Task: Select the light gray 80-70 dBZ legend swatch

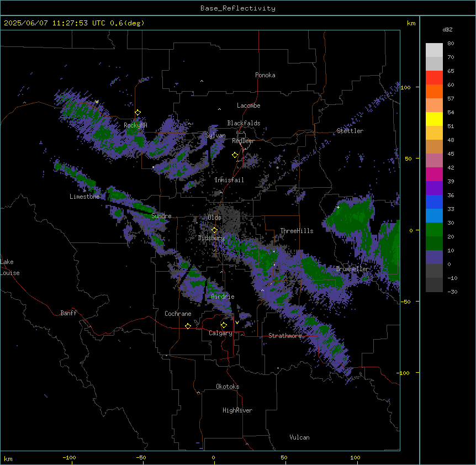Action: tap(434, 50)
